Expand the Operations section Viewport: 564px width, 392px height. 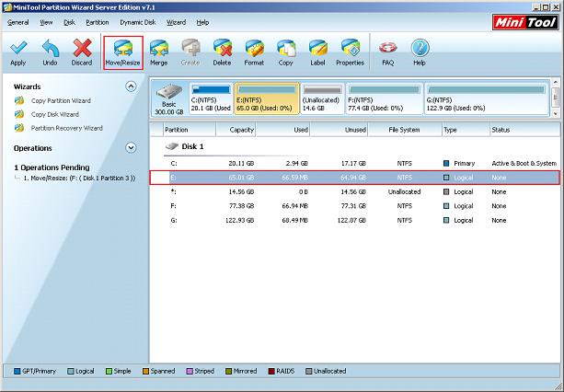131,148
